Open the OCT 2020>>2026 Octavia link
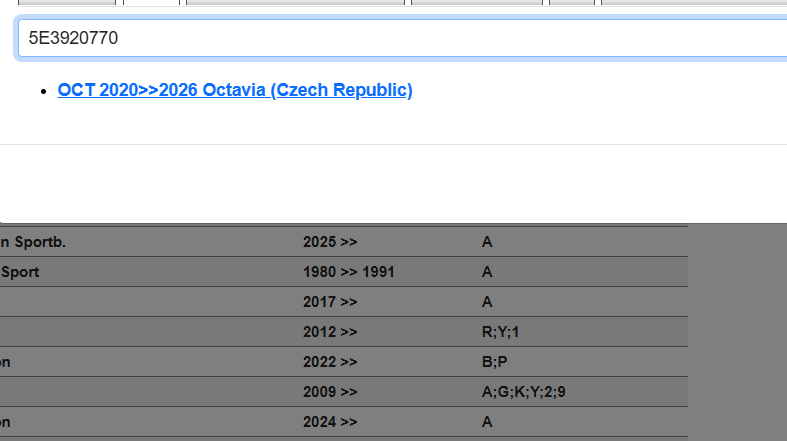This screenshot has height=441, width=787. point(235,90)
